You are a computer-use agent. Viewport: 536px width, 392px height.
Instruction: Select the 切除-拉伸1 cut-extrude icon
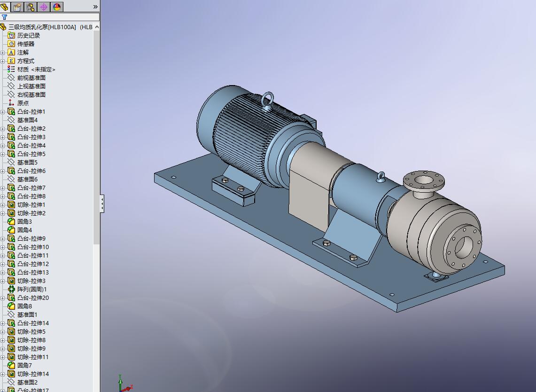coord(11,204)
